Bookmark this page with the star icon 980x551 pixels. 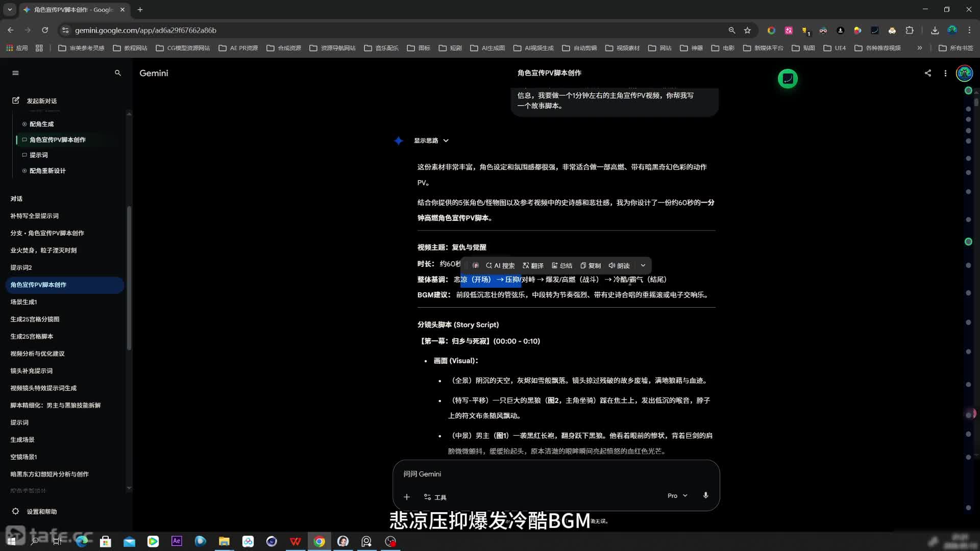(747, 30)
